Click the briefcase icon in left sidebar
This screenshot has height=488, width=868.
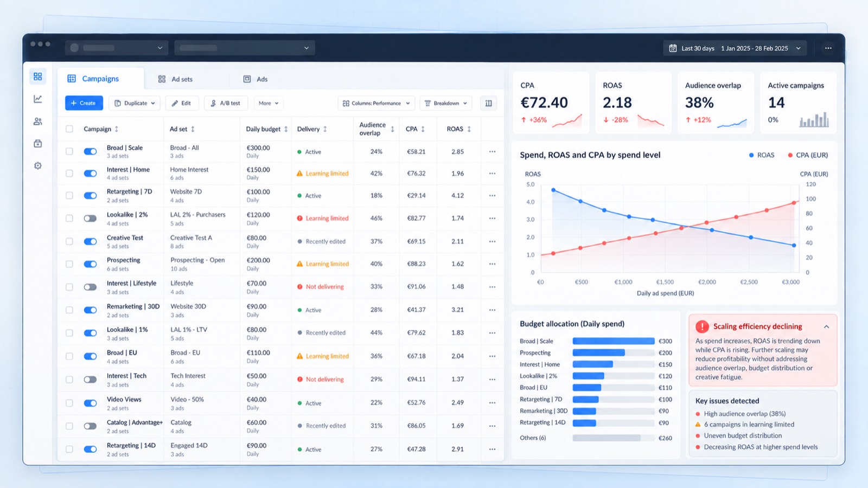(x=37, y=144)
